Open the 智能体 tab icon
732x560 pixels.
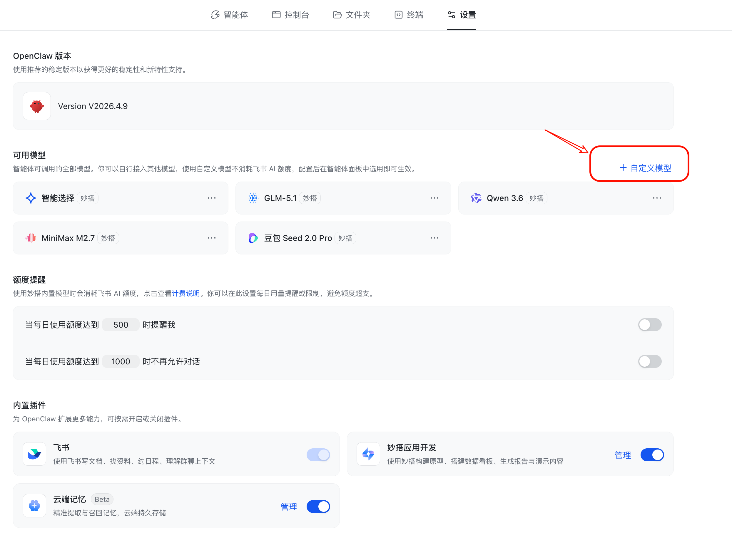tap(215, 15)
